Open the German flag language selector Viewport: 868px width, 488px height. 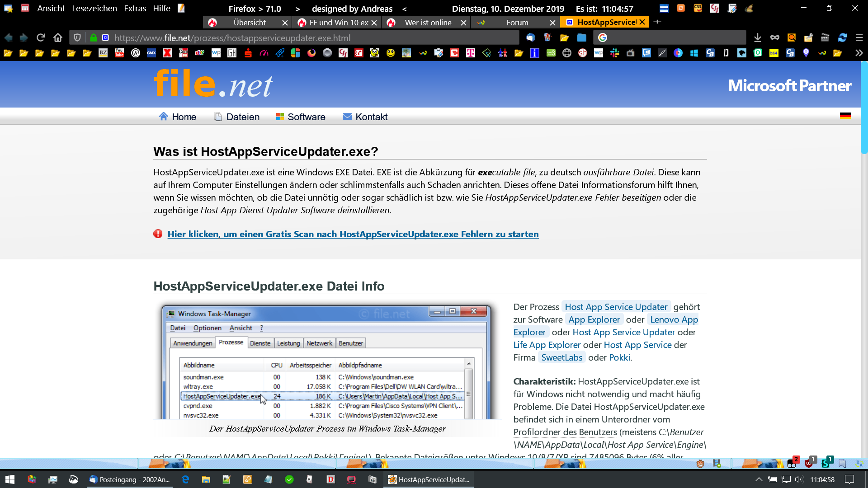tap(845, 116)
